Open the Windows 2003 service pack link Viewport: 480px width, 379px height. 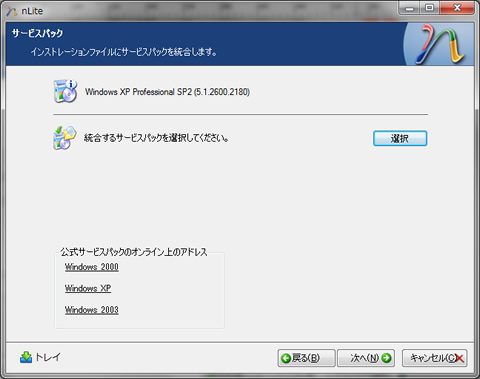92,310
